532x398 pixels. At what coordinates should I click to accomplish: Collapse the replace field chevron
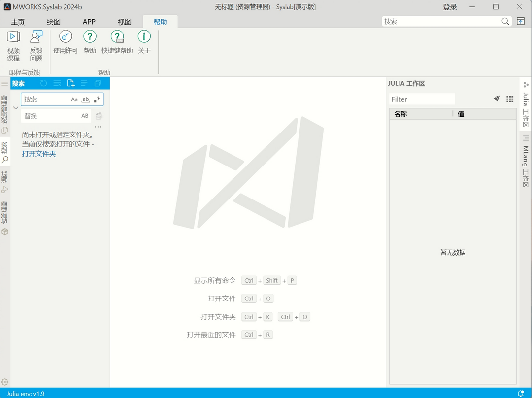16,108
